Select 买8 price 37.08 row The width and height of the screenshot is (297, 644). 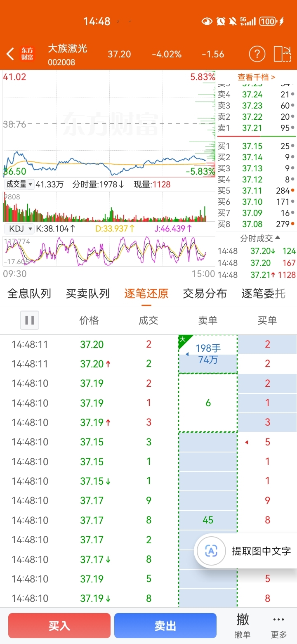(x=256, y=224)
